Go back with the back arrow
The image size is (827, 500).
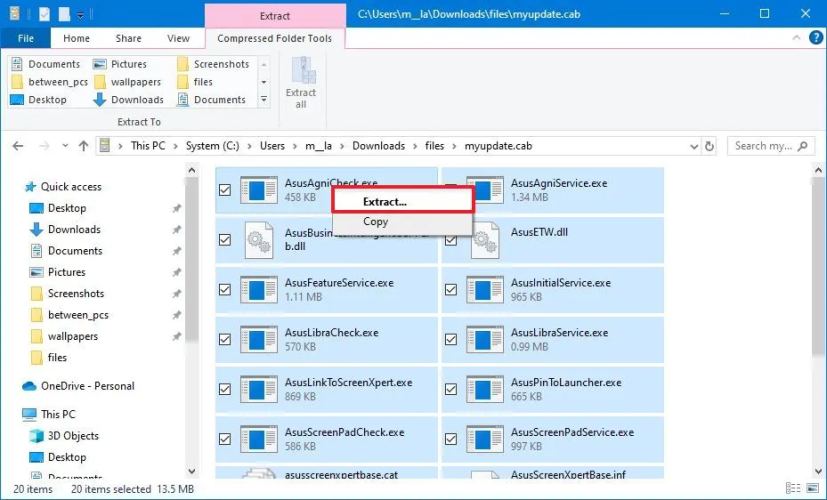coord(17,146)
